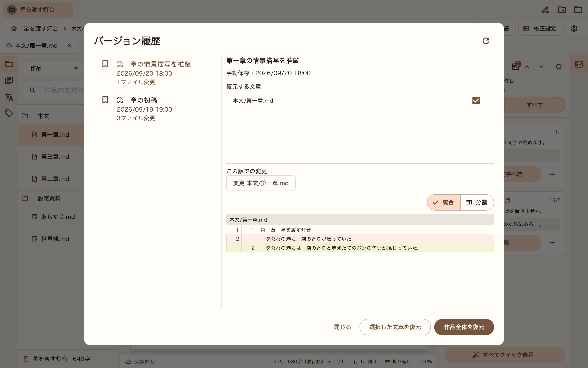Click 星を渡す灯台 breadcrumb
Viewport: 588px width, 368px height.
tap(41, 28)
